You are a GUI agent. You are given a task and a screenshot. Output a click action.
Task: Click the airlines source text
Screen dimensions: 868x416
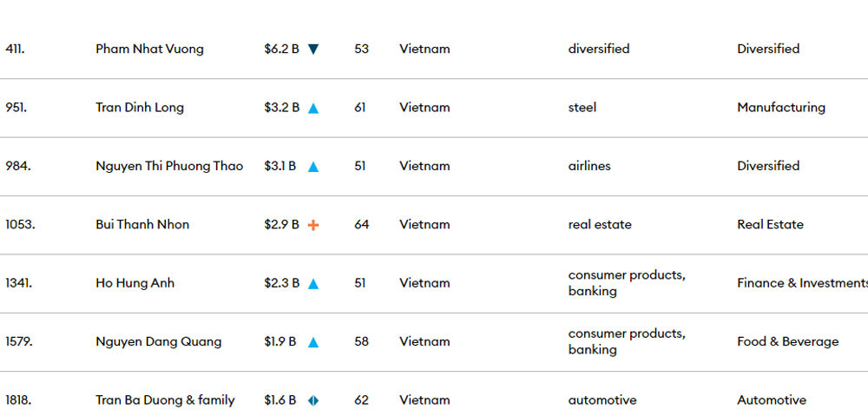[x=589, y=166]
